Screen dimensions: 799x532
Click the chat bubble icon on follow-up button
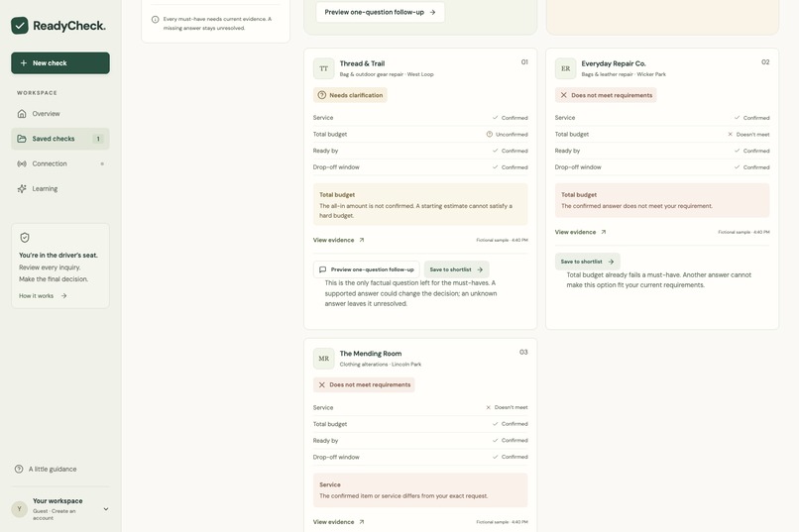[322, 269]
